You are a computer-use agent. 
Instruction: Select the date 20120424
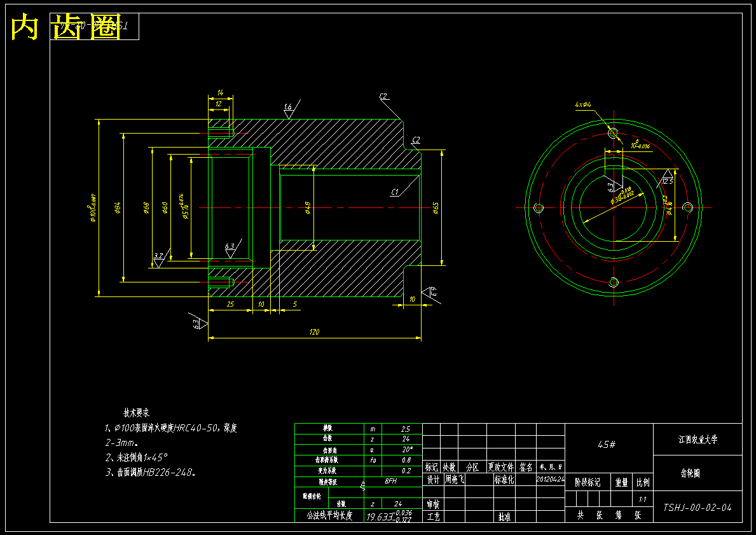[551, 479]
